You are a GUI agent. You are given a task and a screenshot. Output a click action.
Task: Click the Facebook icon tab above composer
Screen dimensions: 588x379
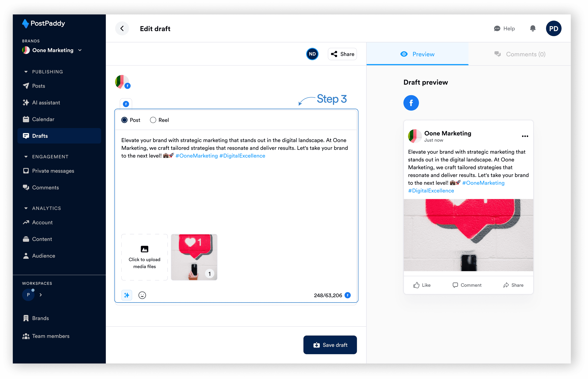pyautogui.click(x=126, y=104)
